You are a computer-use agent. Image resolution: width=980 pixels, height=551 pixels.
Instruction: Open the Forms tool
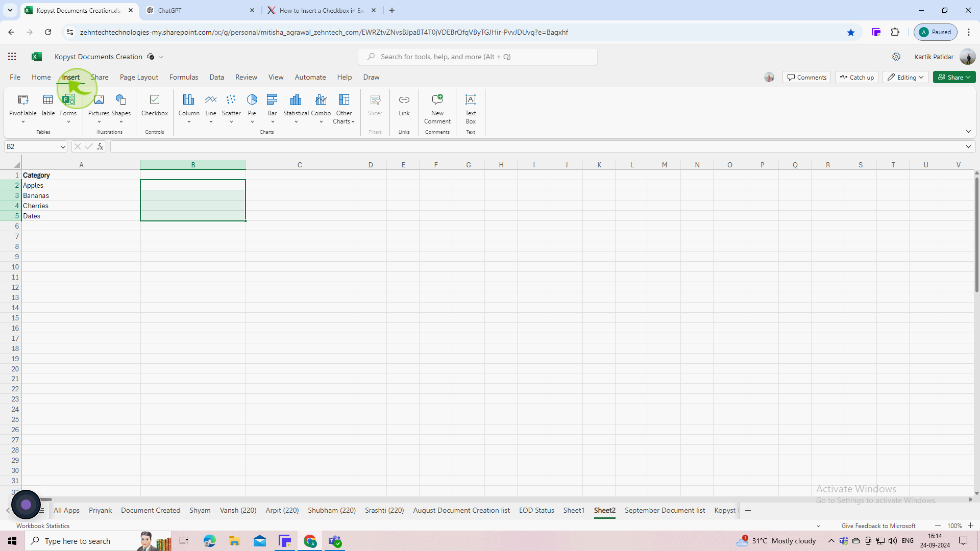68,108
